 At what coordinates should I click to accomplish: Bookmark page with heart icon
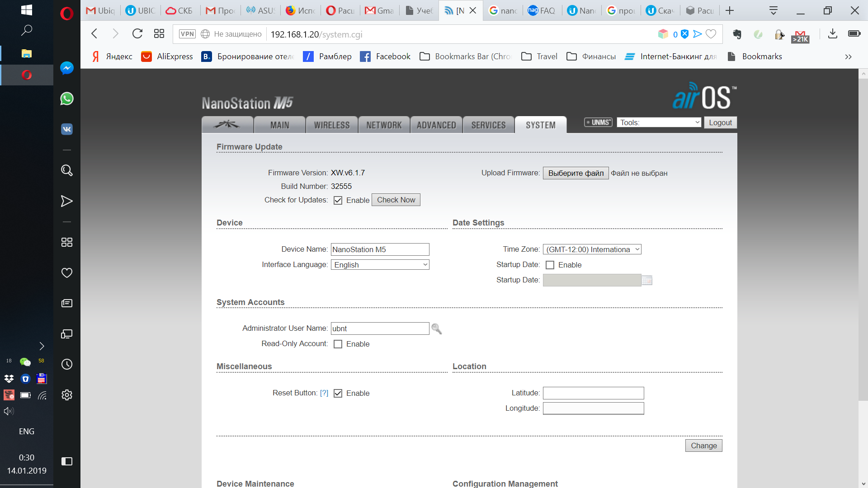711,34
